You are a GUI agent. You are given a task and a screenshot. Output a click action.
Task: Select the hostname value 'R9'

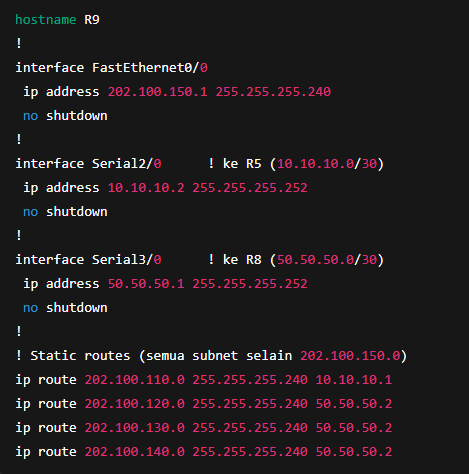[x=92, y=20]
